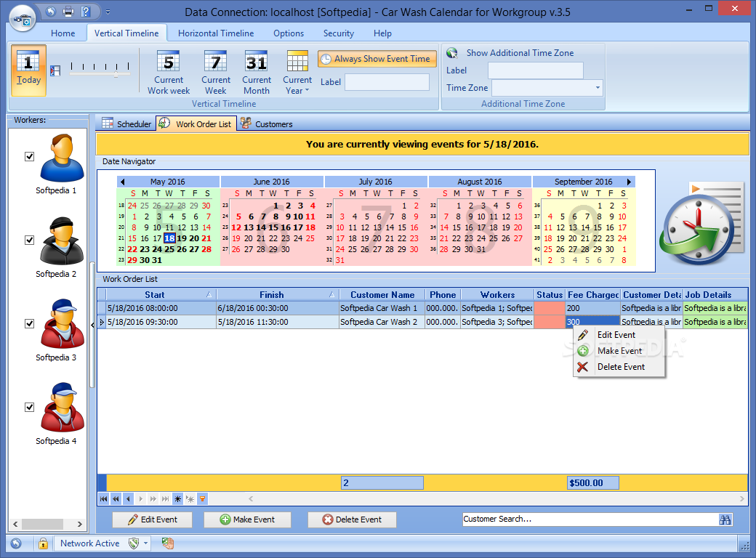This screenshot has width=756, height=558.
Task: Uncheck the Softpedia 1 worker checkbox
Action: (29, 157)
